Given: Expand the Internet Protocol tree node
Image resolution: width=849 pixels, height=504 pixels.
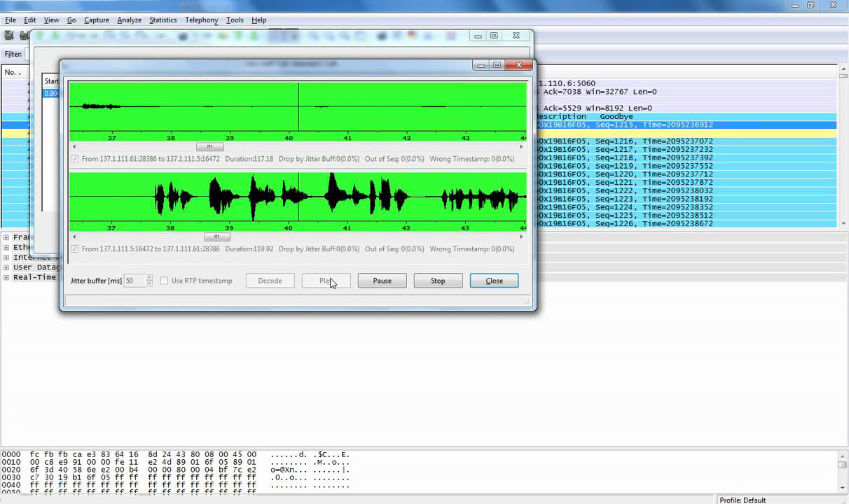Looking at the screenshot, I should click(x=6, y=257).
